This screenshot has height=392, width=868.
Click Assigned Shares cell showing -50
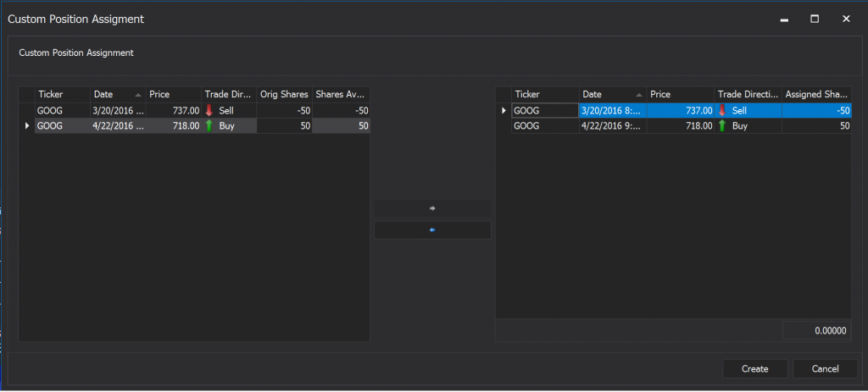816,111
